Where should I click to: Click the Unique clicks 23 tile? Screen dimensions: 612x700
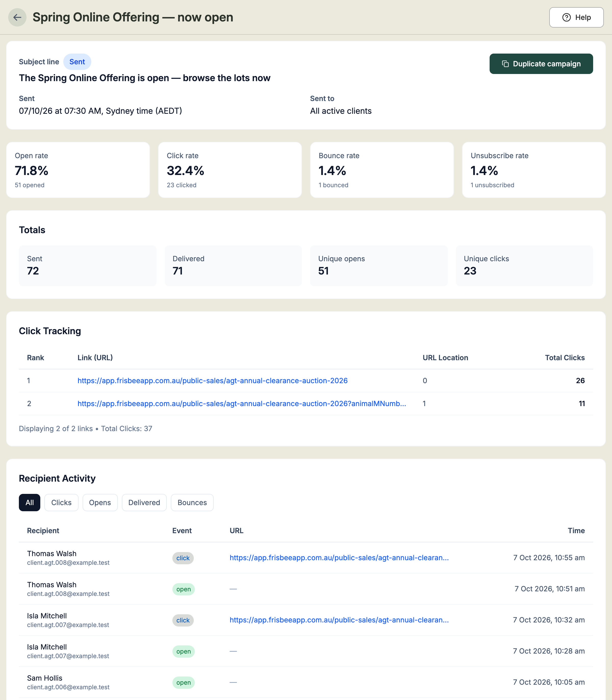tap(524, 266)
